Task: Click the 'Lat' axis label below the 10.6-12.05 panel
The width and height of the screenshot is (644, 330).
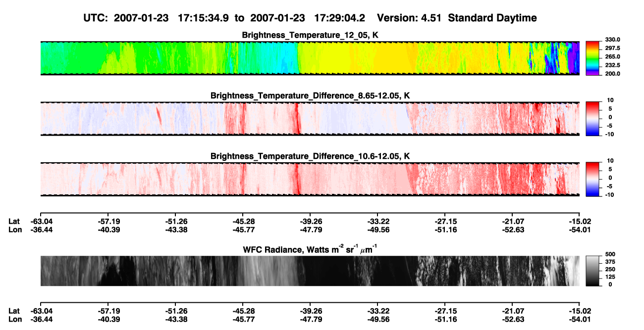Action: [x=14, y=221]
